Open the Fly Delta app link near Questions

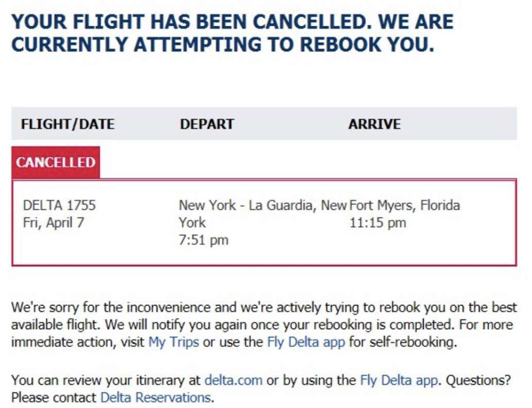398,380
